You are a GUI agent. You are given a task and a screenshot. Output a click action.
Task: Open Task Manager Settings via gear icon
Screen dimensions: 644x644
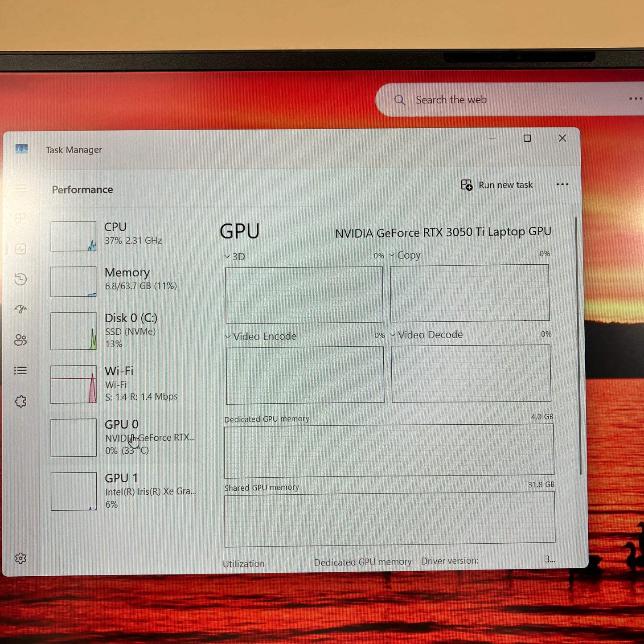click(x=21, y=558)
